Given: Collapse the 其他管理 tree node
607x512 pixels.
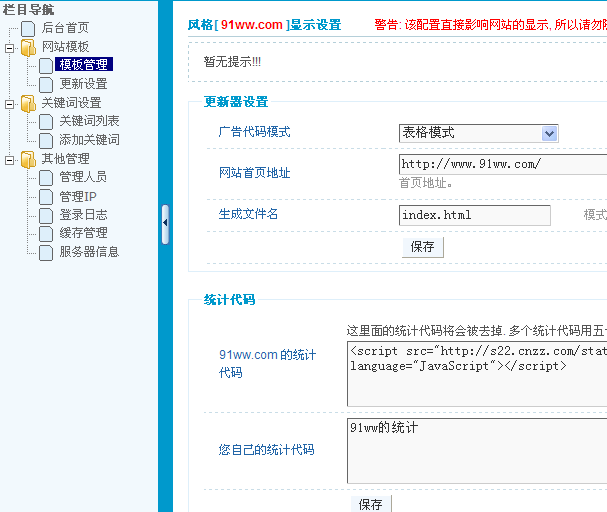Looking at the screenshot, I should (x=9, y=160).
